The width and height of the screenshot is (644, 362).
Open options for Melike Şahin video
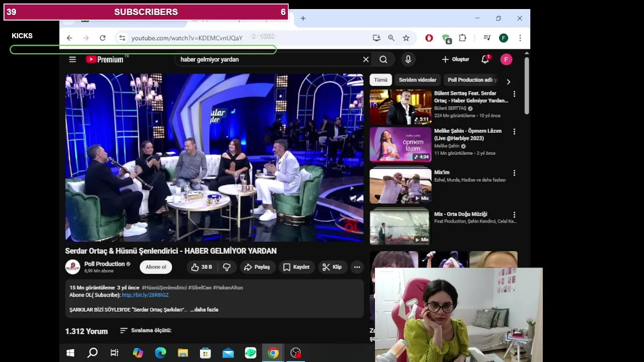click(514, 132)
